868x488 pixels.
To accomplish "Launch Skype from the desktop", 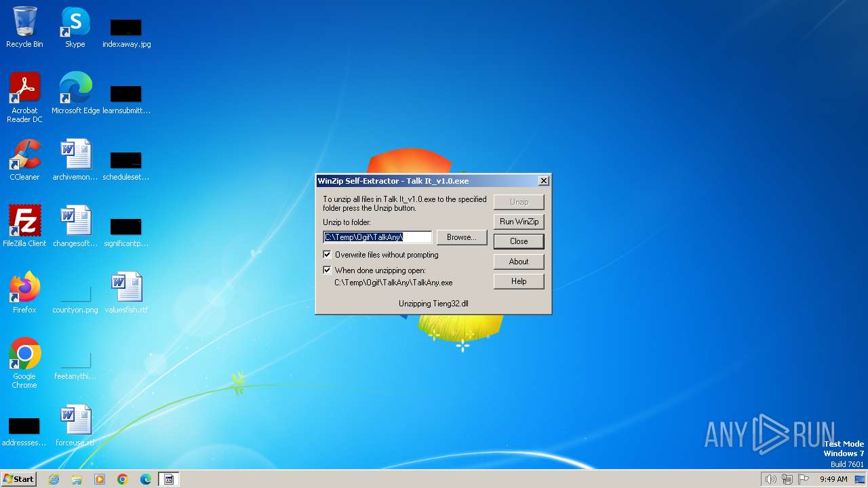I will pos(75,27).
